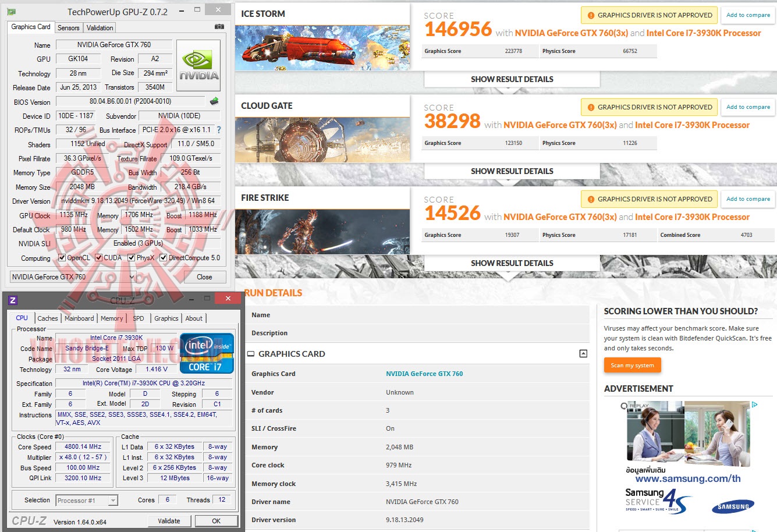
Task: Switch to the Validation tab in GPU-Z
Action: 100,28
